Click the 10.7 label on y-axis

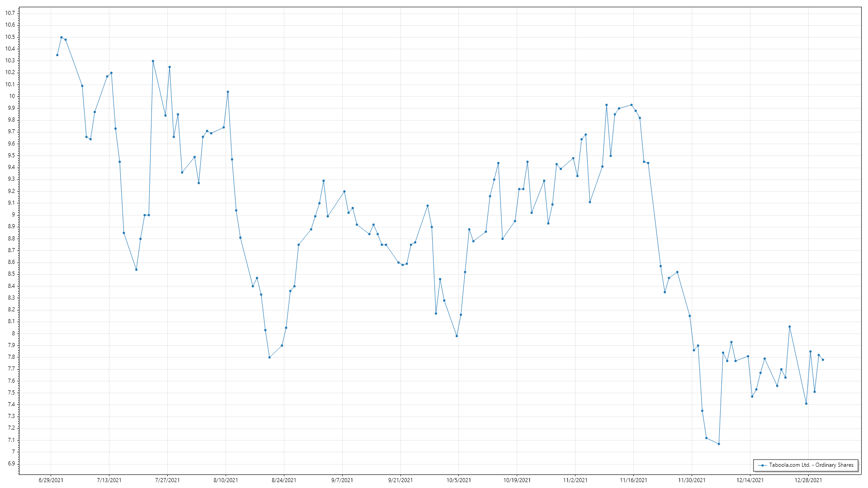[x=10, y=13]
